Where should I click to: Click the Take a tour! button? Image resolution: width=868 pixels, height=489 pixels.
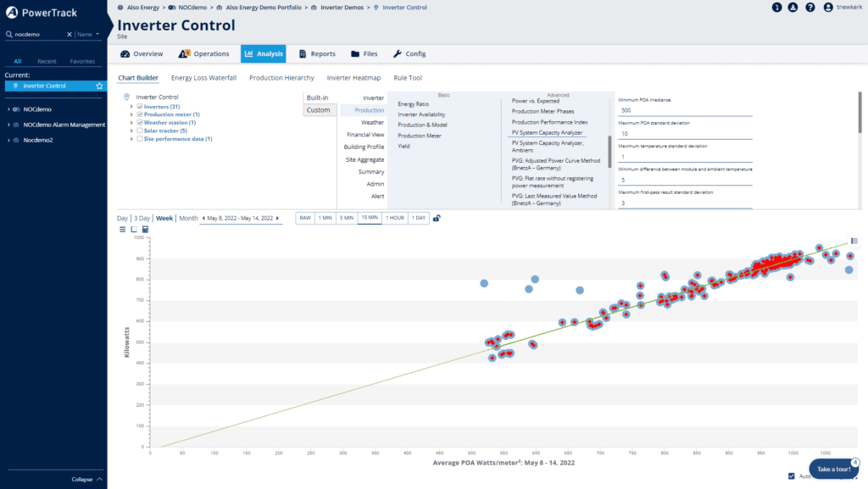833,469
